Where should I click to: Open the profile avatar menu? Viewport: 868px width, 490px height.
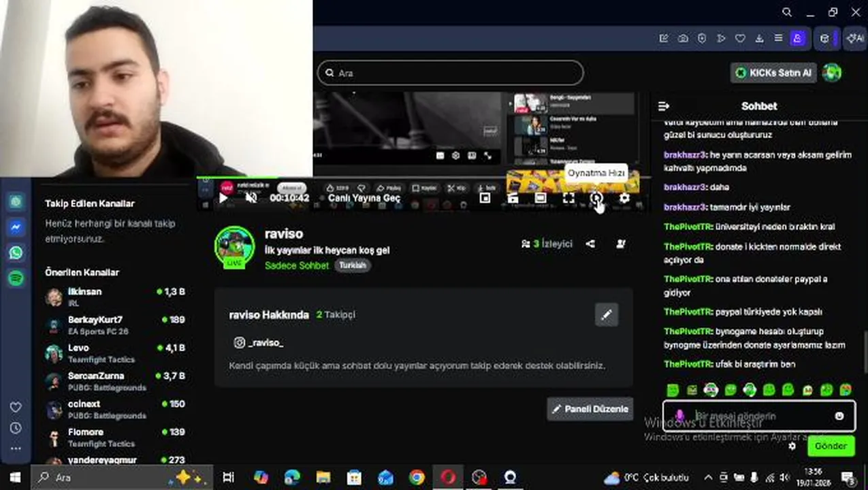tap(832, 72)
